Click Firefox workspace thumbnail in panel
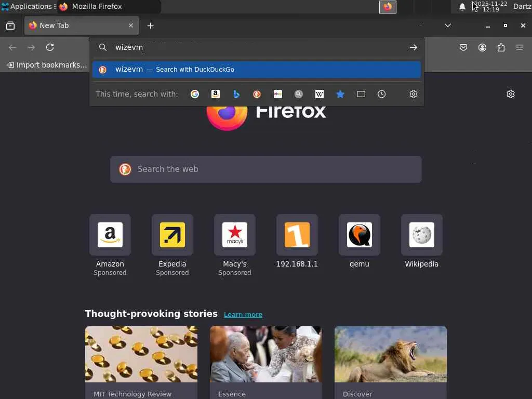 pos(388,7)
